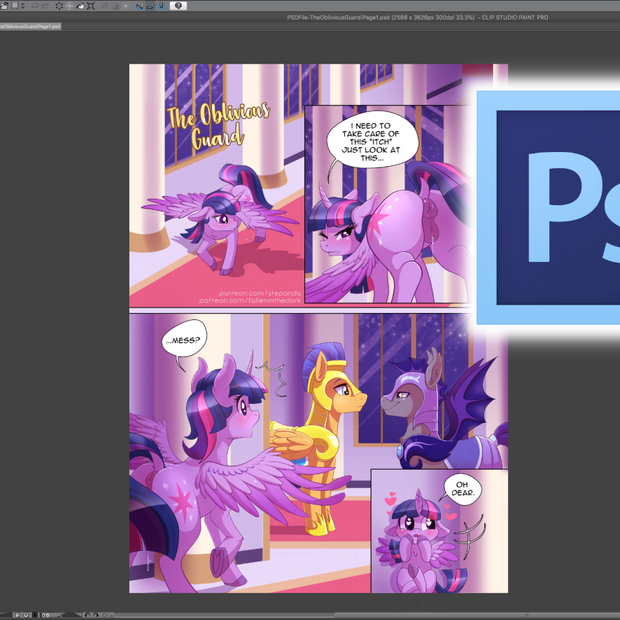Click the Invert Selected Area icon
The image size is (620, 620).
115,6
